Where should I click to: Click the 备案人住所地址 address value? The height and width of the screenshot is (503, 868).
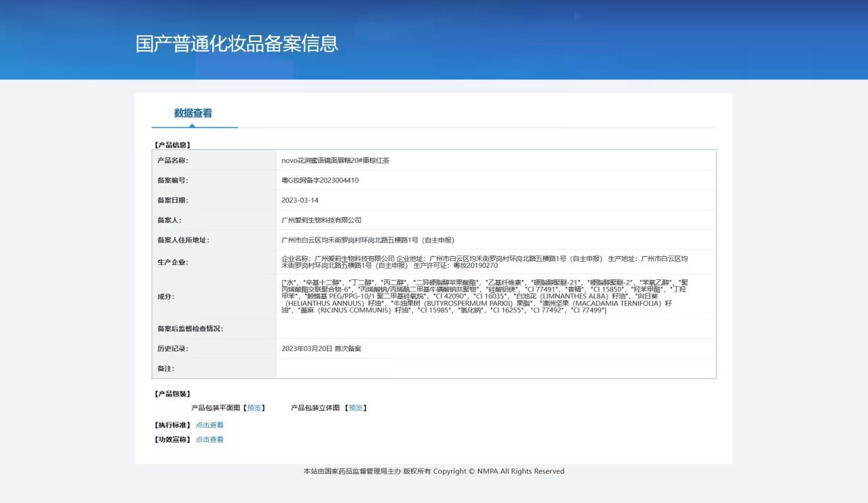[x=368, y=240]
